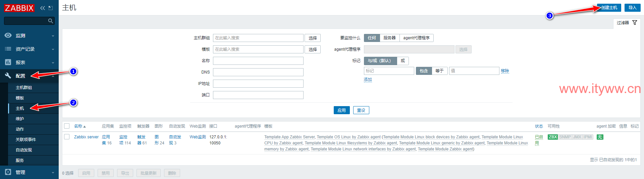The width and height of the screenshot is (644, 179).
Task: Click the search magnifier icon in sidebar
Action: click(51, 21)
